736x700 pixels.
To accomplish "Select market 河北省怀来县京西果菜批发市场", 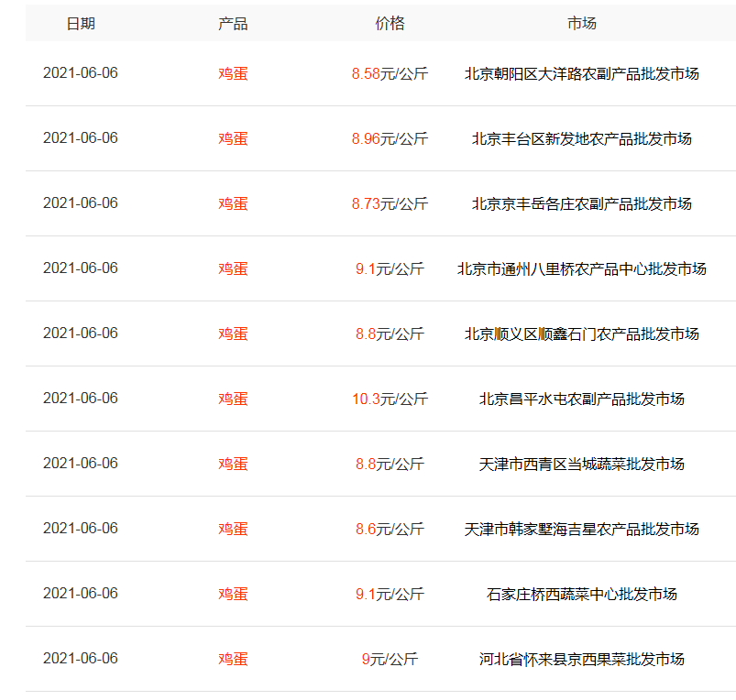I will (x=582, y=659).
